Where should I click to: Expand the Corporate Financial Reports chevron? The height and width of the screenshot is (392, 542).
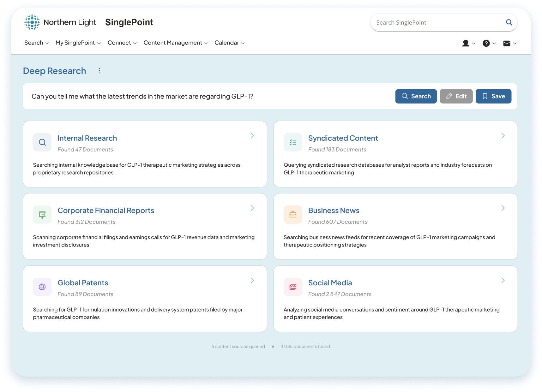tap(252, 208)
